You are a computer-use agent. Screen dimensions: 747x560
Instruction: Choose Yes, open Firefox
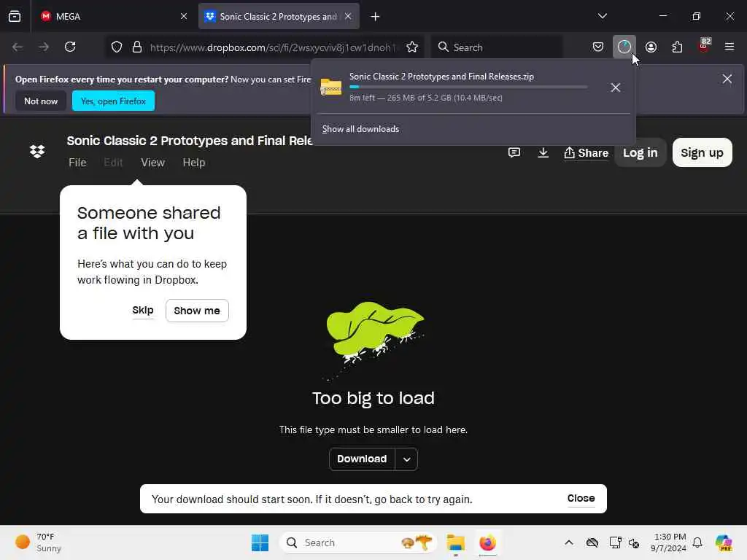coord(113,101)
